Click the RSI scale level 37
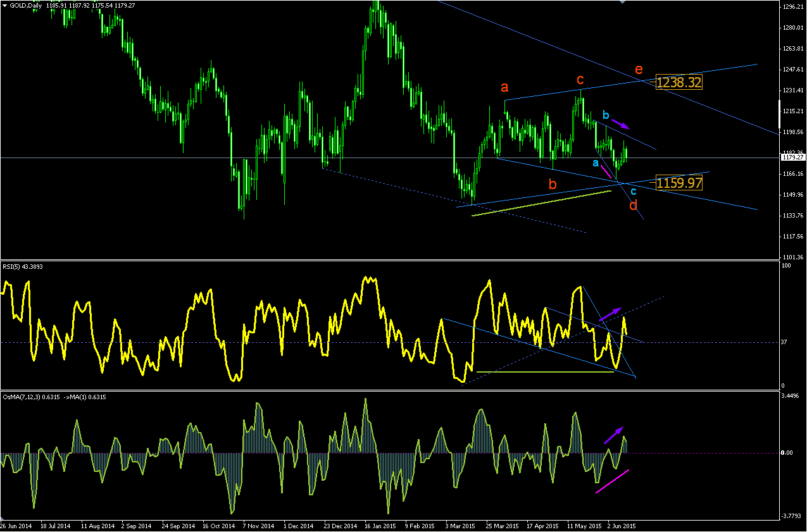 (784, 342)
